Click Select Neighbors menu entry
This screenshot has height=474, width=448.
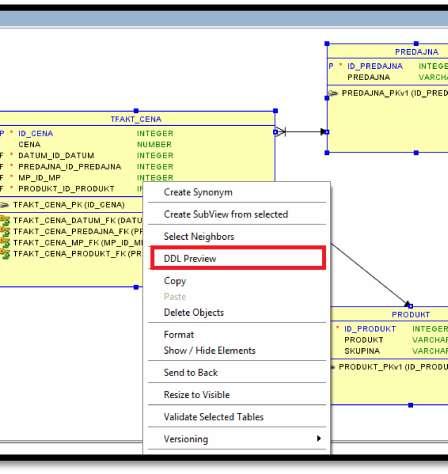(x=237, y=236)
